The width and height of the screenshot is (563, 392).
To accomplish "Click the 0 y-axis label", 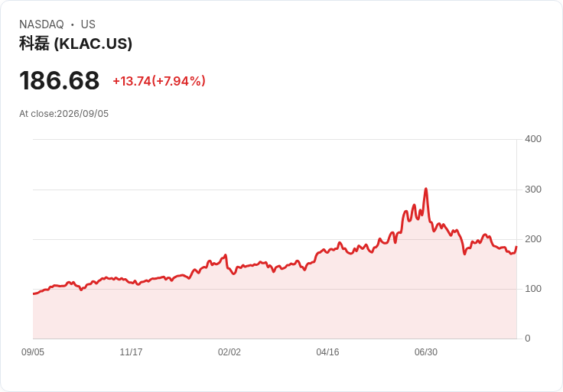I will click(528, 339).
